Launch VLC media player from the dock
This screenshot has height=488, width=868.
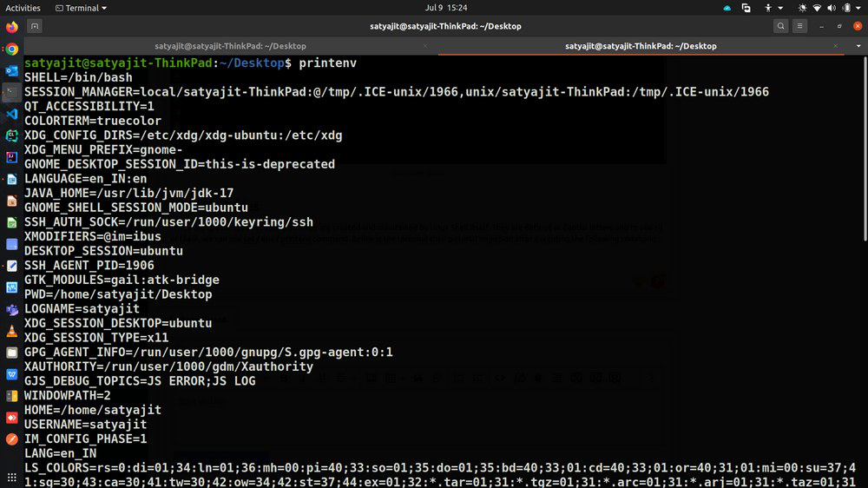coord(11,331)
